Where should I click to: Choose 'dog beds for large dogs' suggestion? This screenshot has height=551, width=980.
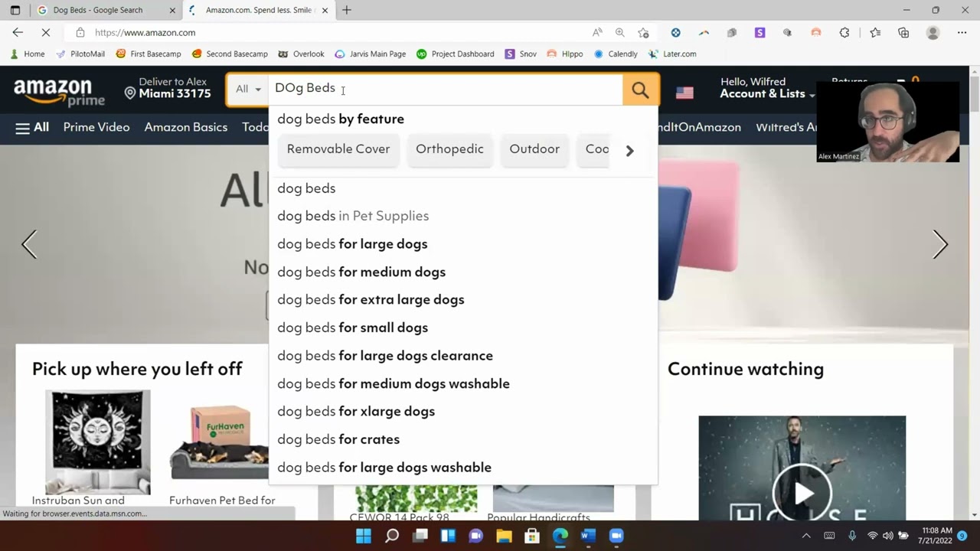tap(462, 244)
